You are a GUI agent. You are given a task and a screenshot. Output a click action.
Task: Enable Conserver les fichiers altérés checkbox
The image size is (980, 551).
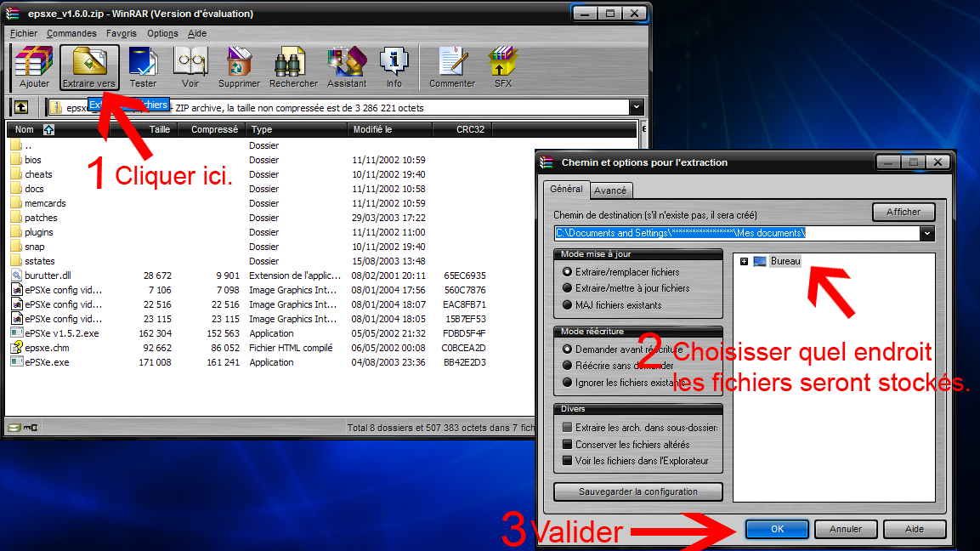568,445
